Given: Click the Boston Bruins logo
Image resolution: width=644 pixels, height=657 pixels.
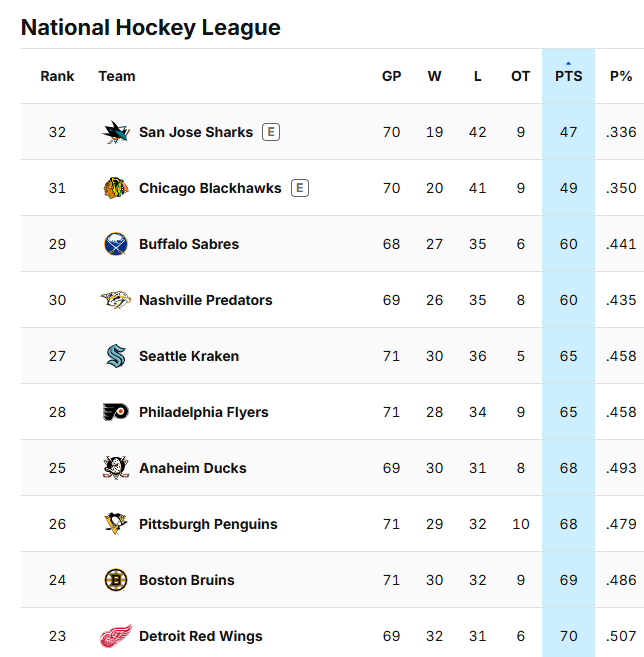Looking at the screenshot, I should tap(116, 580).
